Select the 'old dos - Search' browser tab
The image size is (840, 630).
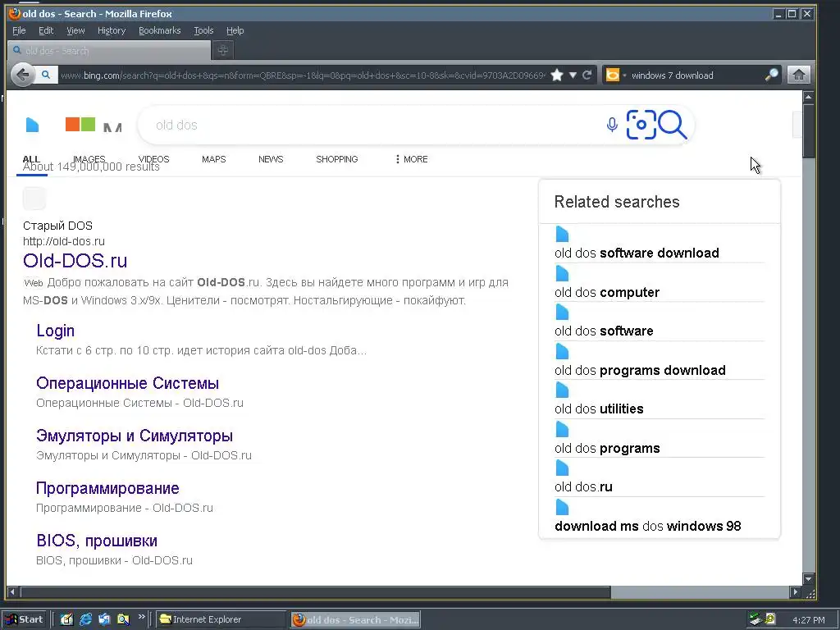[x=109, y=51]
